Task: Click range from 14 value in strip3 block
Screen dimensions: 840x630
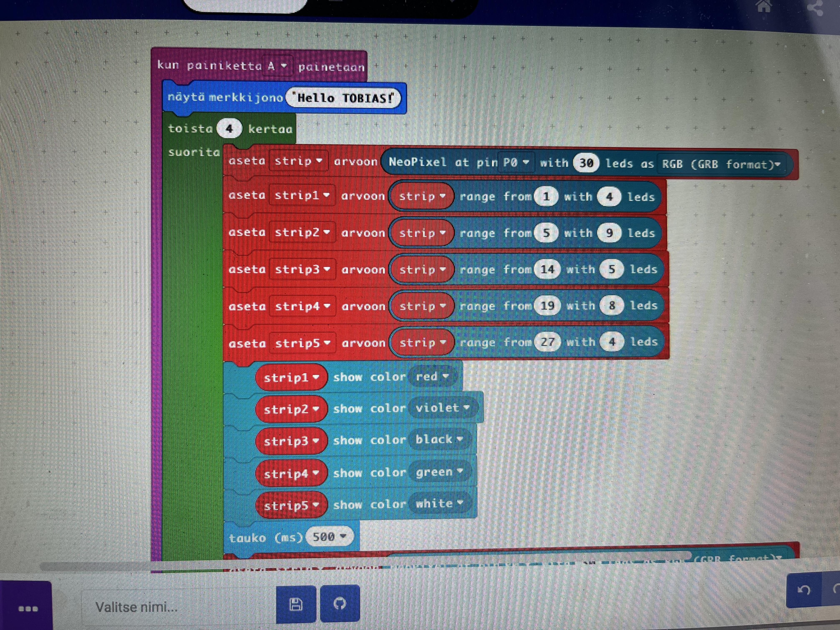Action: click(547, 270)
